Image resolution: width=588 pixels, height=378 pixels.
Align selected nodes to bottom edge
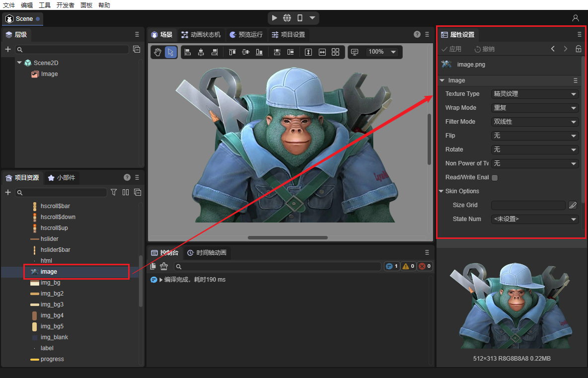coord(259,52)
